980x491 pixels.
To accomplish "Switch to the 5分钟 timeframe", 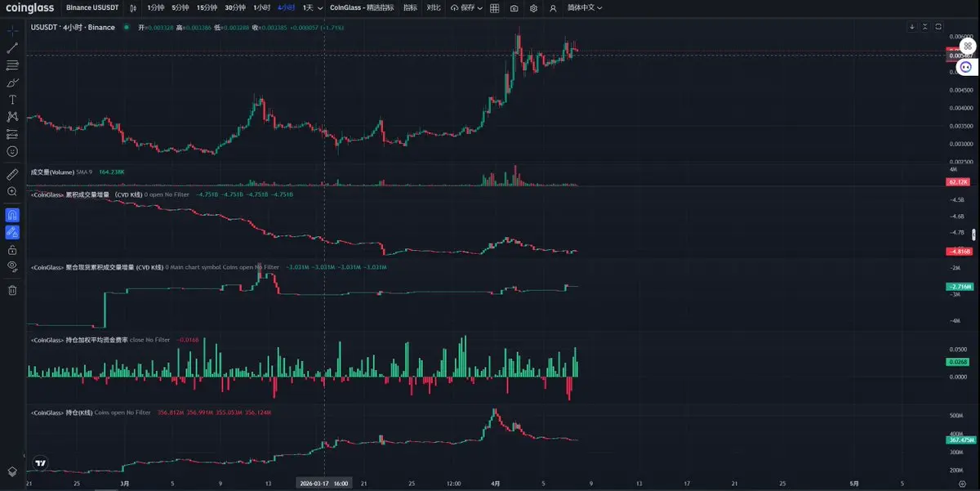I will pyautogui.click(x=180, y=7).
